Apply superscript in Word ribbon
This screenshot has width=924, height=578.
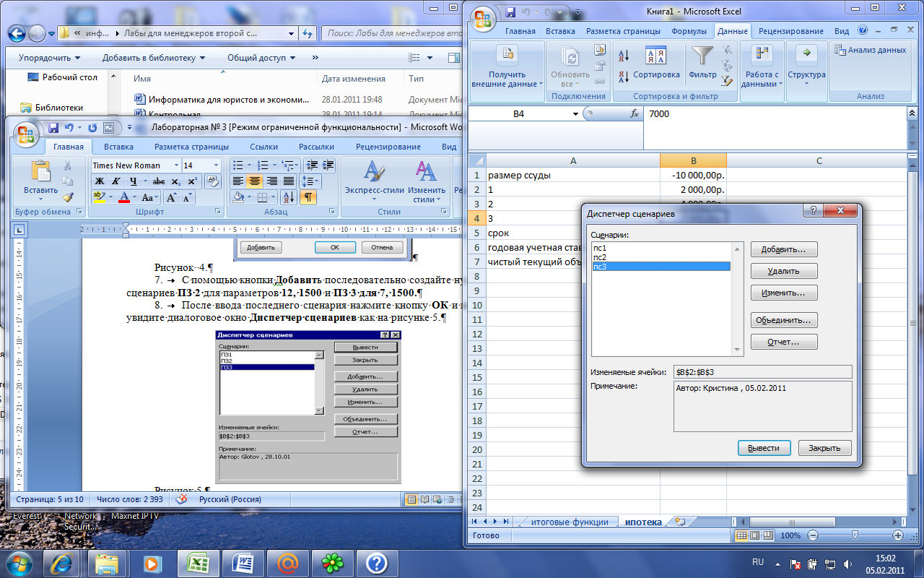[192, 181]
